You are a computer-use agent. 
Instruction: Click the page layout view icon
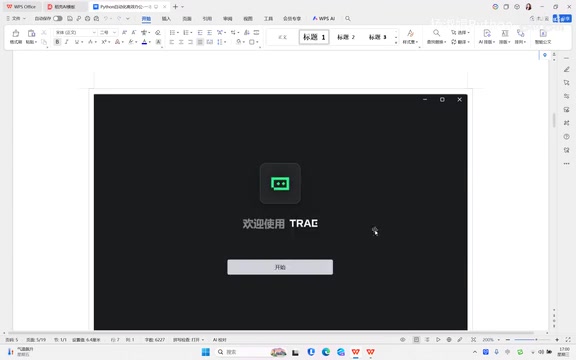[x=416, y=340]
